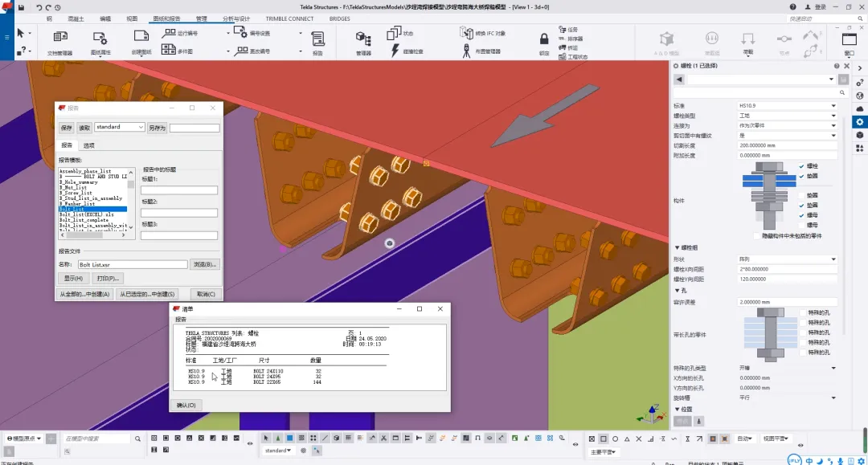The height and width of the screenshot is (465, 868).
Task: Open the 螺栓类型 dropdown
Action: pos(787,116)
